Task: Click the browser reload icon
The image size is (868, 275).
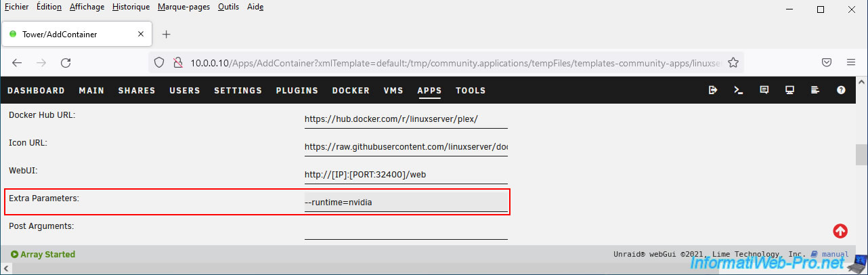Action: tap(66, 62)
